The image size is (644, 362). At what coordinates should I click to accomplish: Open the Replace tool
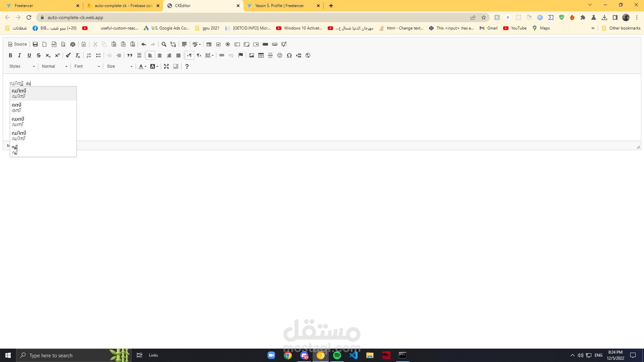pyautogui.click(x=173, y=44)
